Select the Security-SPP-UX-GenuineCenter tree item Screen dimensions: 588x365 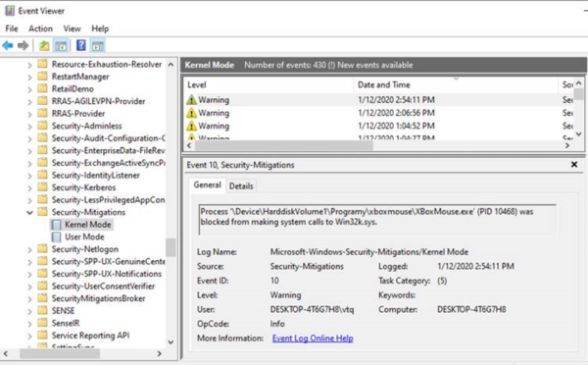click(x=108, y=261)
